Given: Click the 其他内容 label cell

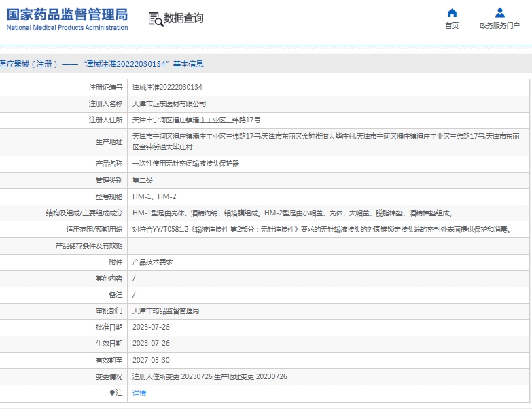Looking at the screenshot, I should [x=109, y=279].
